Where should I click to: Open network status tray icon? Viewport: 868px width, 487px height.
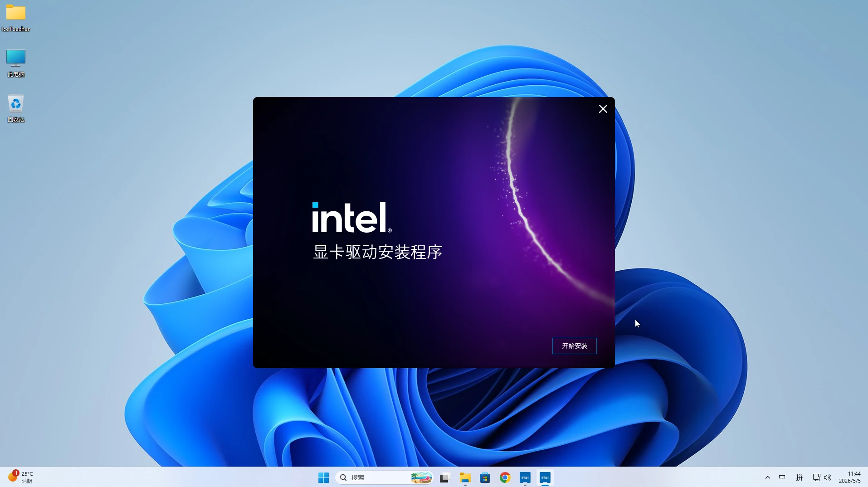[816, 477]
